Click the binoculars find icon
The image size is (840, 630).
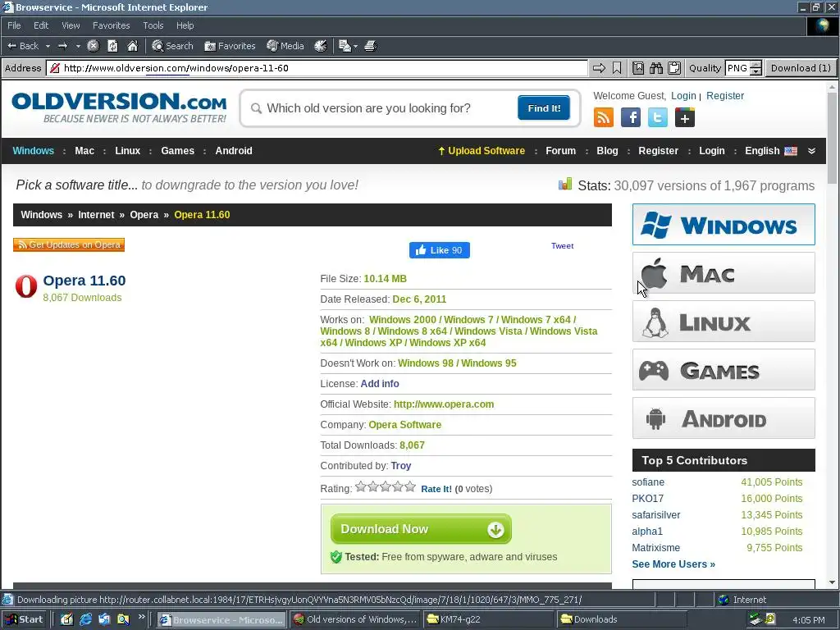[656, 68]
